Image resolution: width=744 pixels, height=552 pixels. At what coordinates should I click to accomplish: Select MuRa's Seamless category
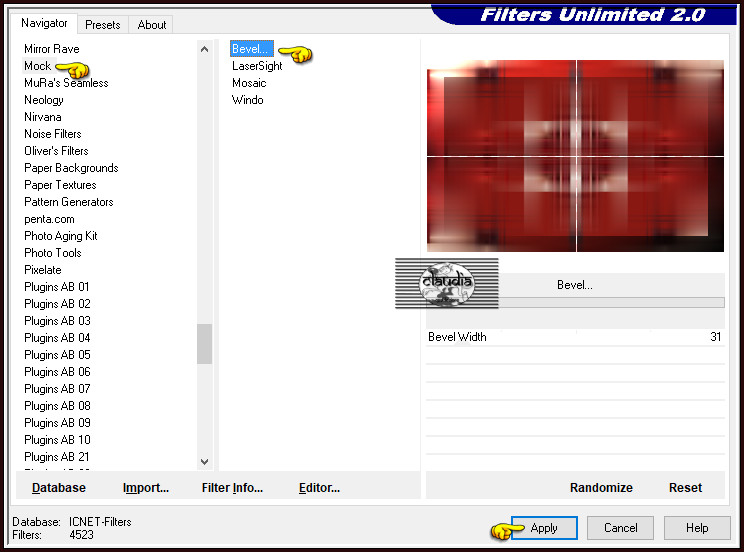[66, 83]
